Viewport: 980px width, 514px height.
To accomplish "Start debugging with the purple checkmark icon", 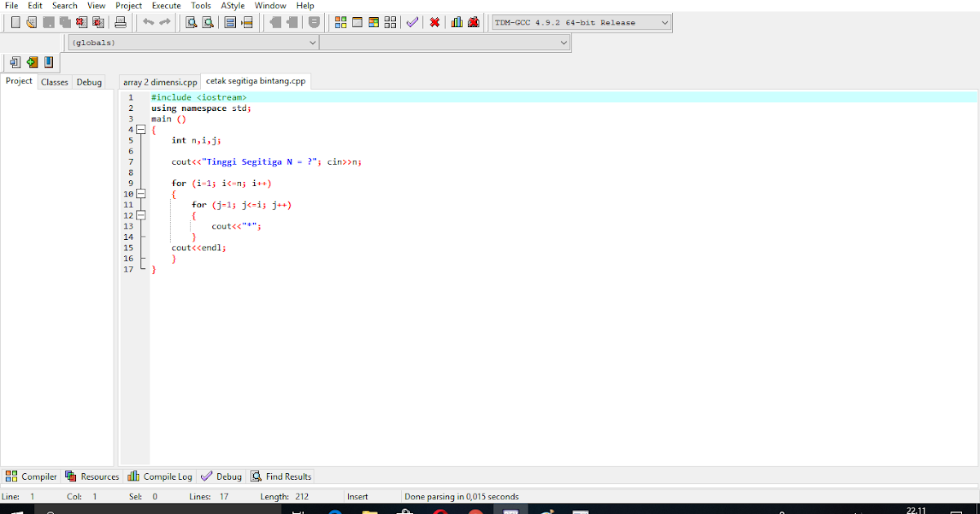I will coord(412,22).
